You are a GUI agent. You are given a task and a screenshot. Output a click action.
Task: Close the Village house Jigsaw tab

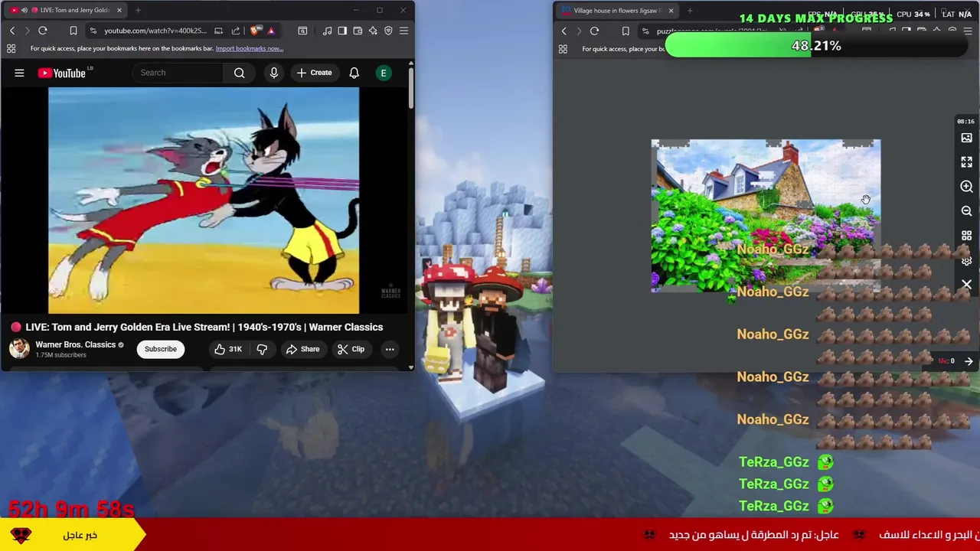[x=671, y=11]
